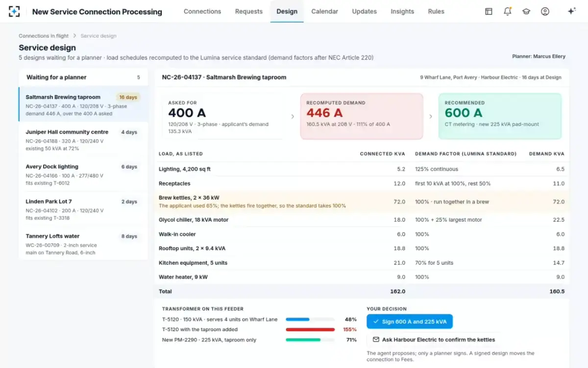Open the layout panel icon
The height and width of the screenshot is (368, 588).
point(489,11)
